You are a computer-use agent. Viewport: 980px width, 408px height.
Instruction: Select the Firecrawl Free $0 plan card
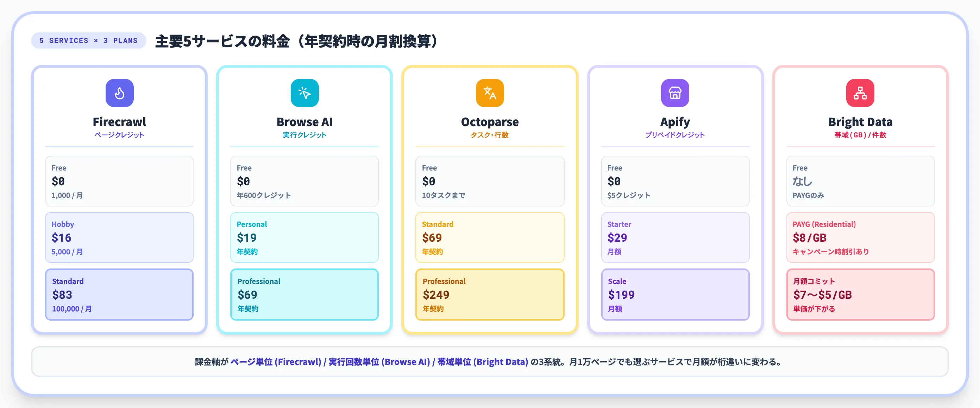[x=119, y=181]
